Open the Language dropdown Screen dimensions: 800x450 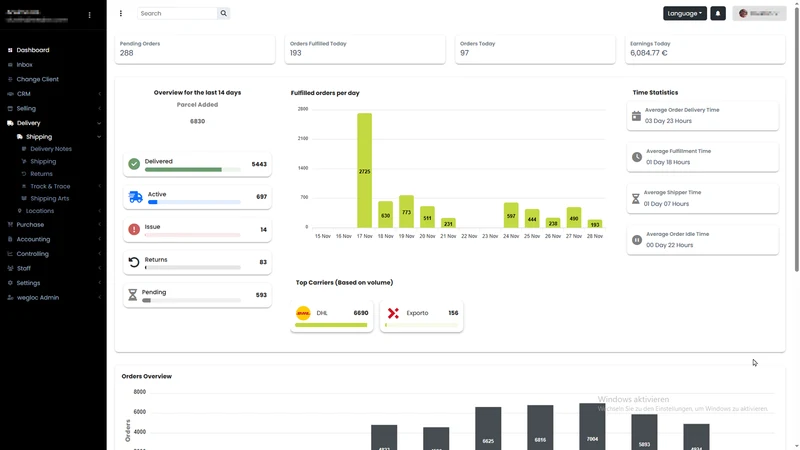(x=685, y=13)
